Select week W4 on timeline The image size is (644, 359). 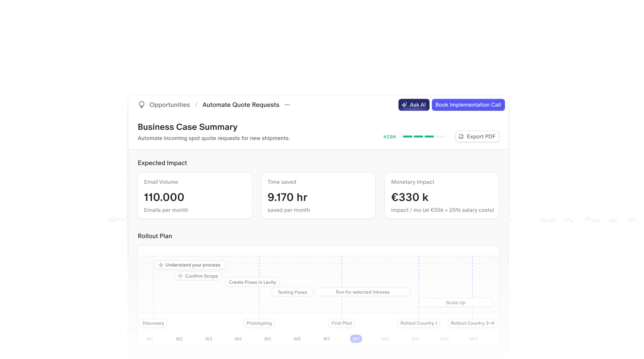pos(238,339)
